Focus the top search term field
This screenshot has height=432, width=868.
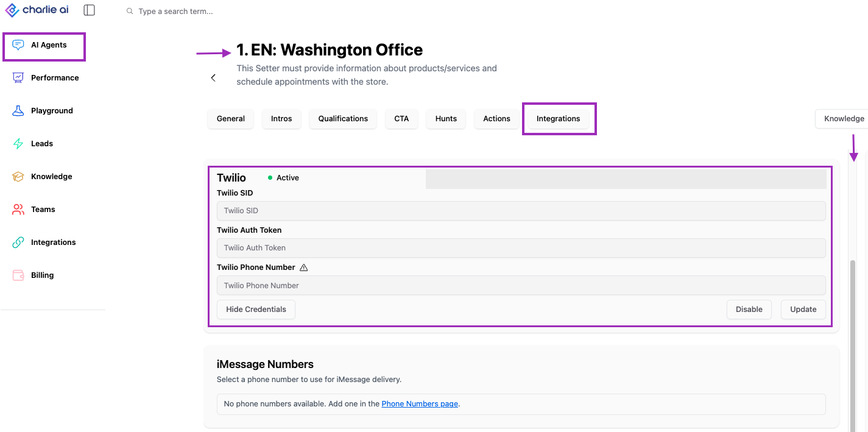(x=175, y=12)
